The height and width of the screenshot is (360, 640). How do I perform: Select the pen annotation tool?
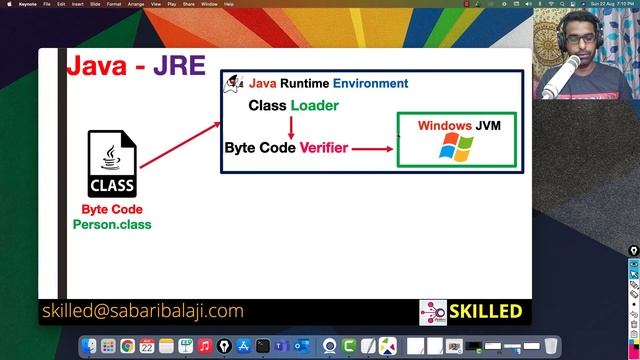pos(634,285)
